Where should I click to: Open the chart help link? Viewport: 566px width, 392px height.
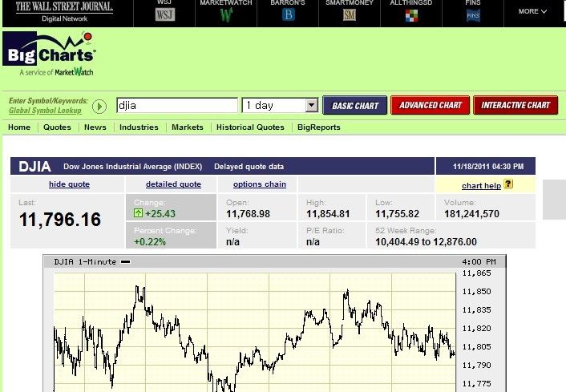coord(481,185)
